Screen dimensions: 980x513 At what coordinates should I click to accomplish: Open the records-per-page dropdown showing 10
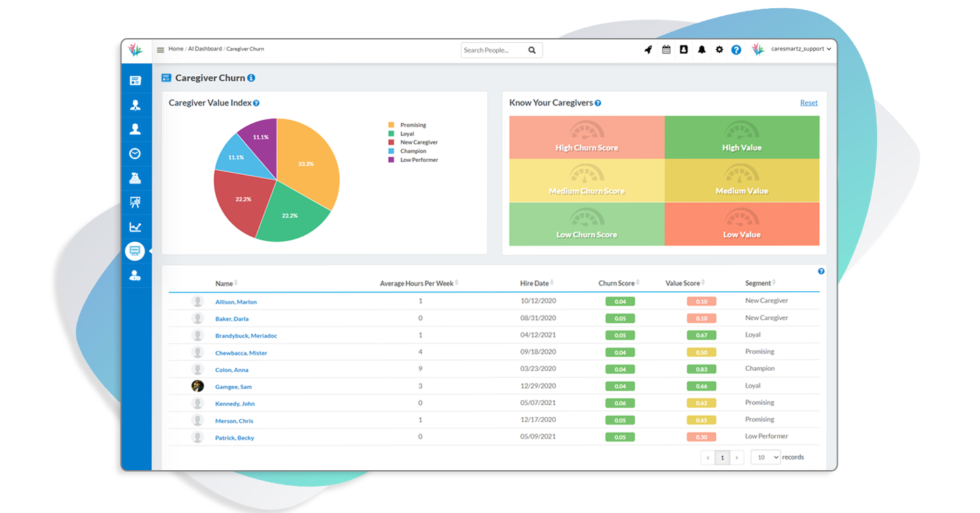[x=764, y=457]
